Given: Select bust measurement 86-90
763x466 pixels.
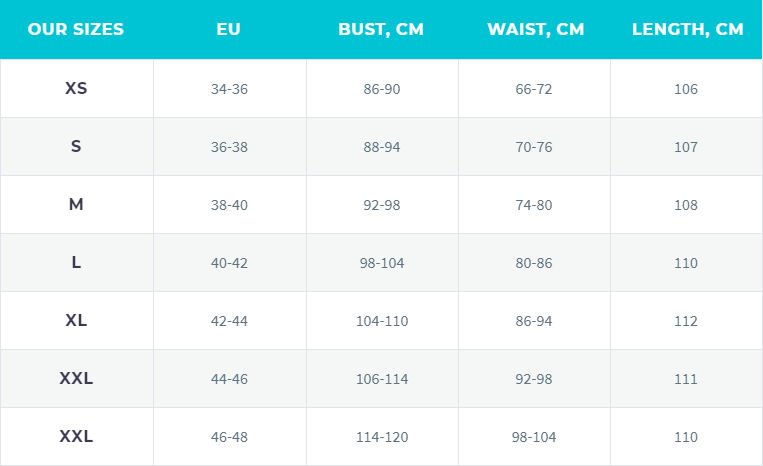Looking at the screenshot, I should pyautogui.click(x=382, y=89).
